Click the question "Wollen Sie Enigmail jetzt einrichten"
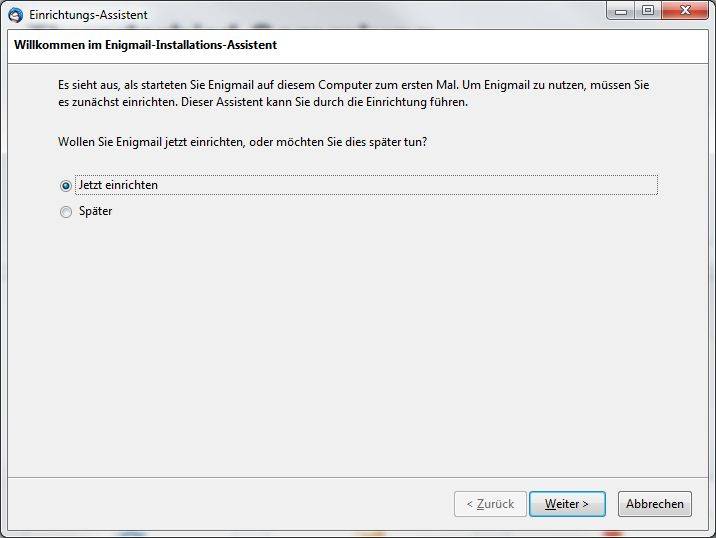This screenshot has height=538, width=716. click(x=243, y=143)
